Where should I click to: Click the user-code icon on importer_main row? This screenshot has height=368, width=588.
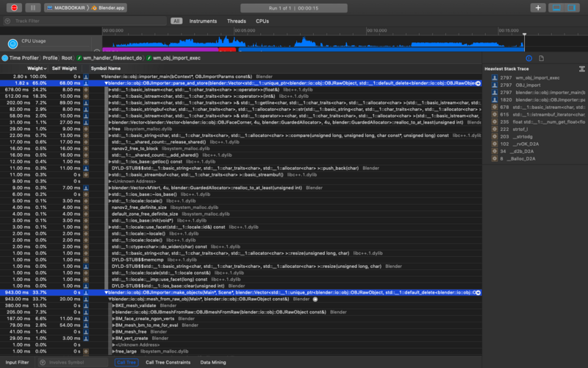86,77
